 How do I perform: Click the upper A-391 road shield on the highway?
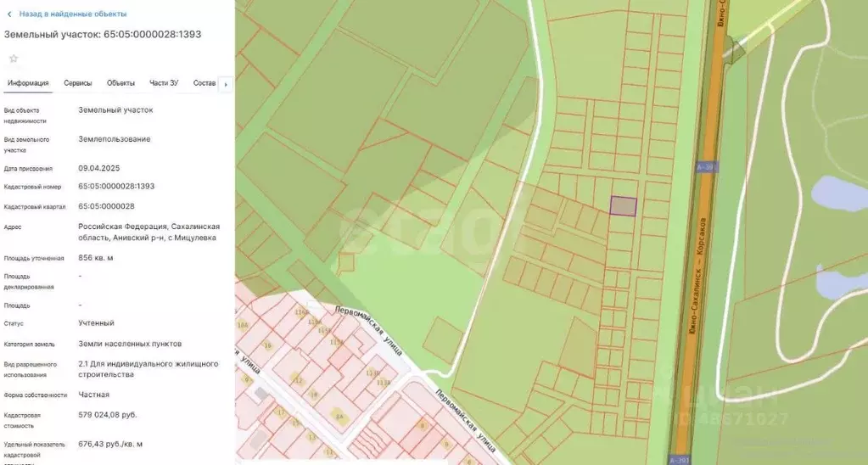coord(705,167)
